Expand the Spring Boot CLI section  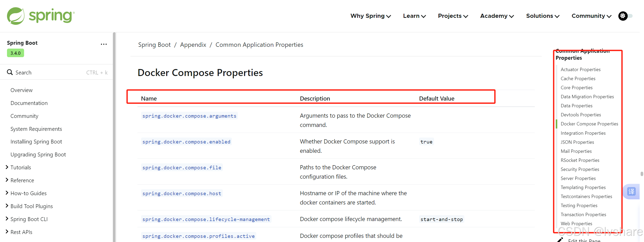coord(7,219)
